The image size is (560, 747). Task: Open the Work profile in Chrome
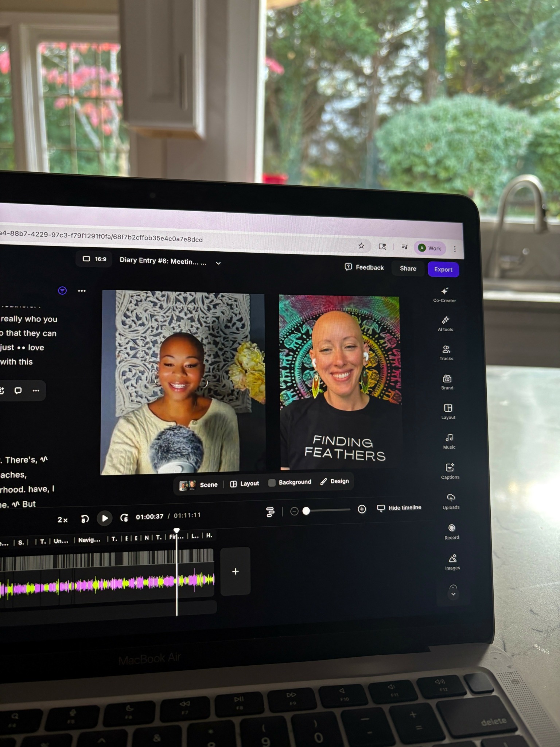[x=430, y=248]
